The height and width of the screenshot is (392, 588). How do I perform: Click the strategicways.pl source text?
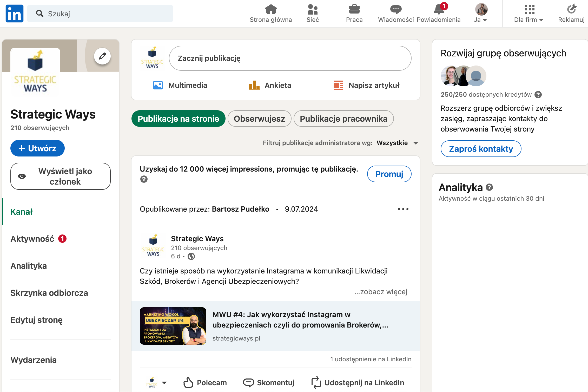(x=236, y=338)
